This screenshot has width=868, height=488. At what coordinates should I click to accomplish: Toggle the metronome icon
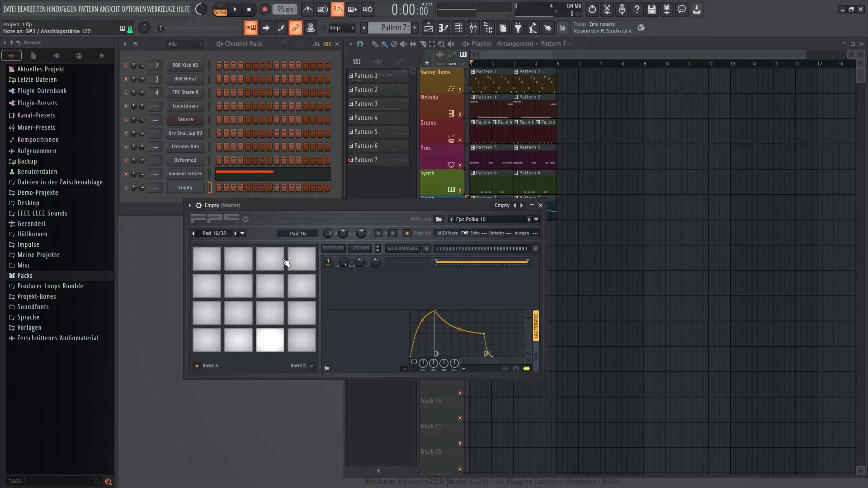pos(308,9)
